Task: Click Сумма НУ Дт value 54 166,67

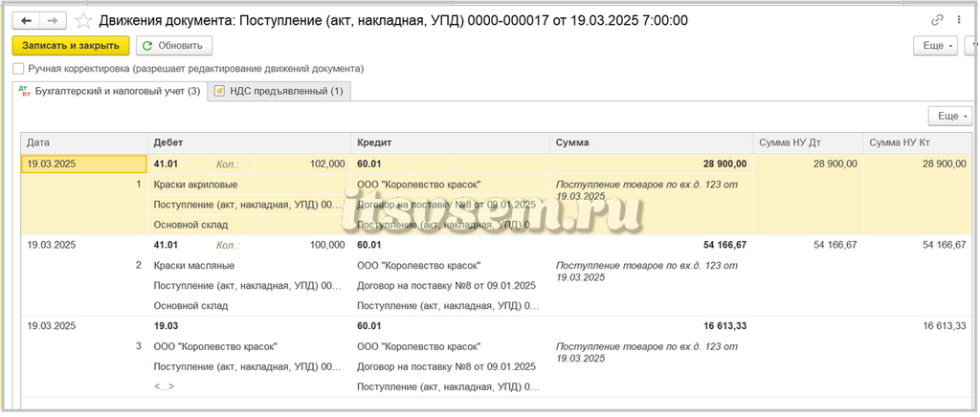Action: 835,245
